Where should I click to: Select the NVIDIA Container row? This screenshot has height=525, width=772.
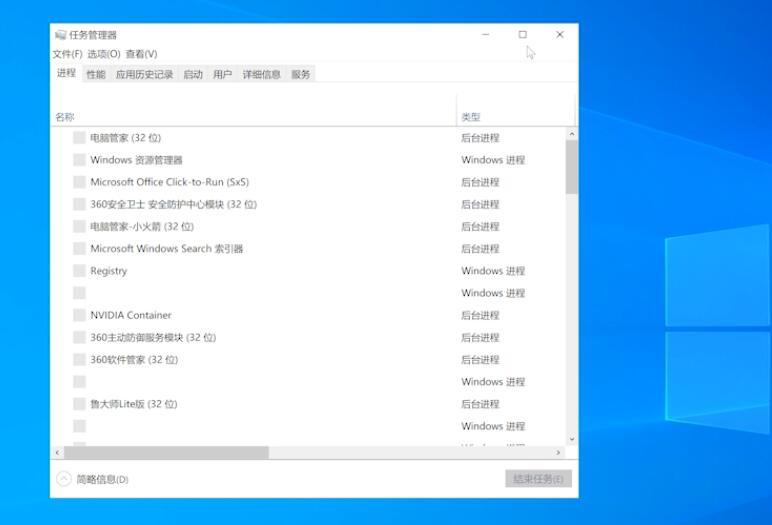pos(308,315)
